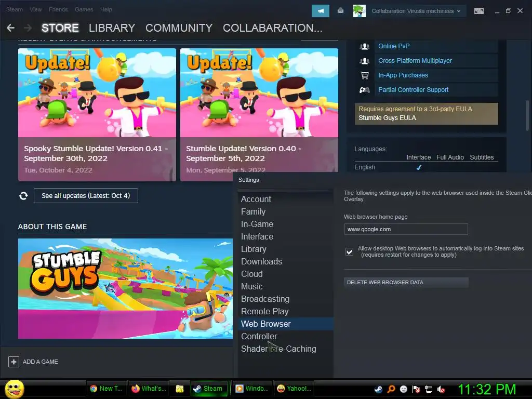Switch to Steam taskbar item
532x399 pixels.
point(209,389)
